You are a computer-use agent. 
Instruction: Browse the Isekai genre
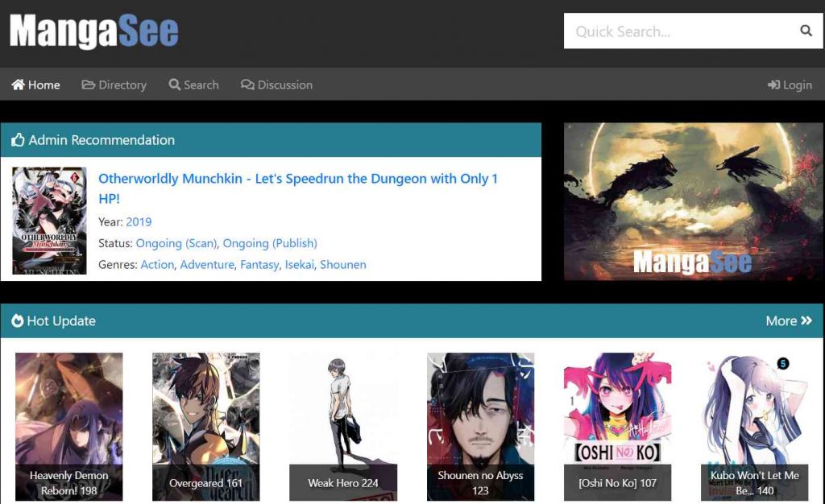299,264
